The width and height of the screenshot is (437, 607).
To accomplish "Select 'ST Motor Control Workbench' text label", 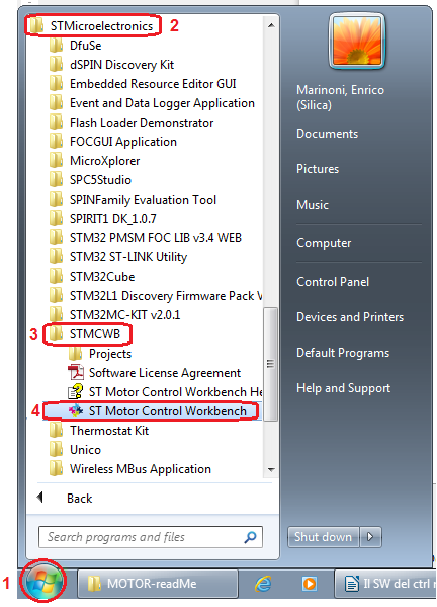I will (x=168, y=411).
